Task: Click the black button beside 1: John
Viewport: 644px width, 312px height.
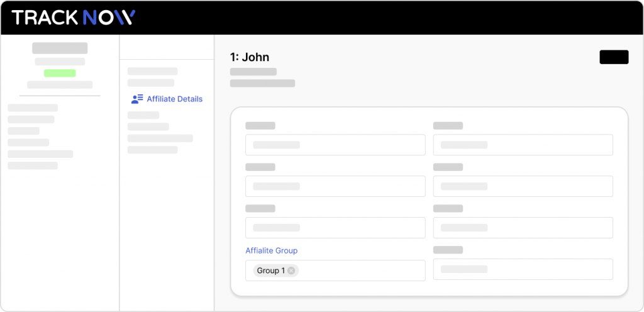Action: [614, 57]
